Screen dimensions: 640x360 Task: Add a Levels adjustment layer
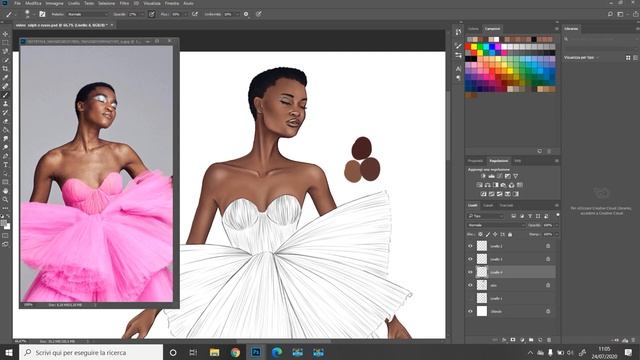pyautogui.click(x=491, y=176)
